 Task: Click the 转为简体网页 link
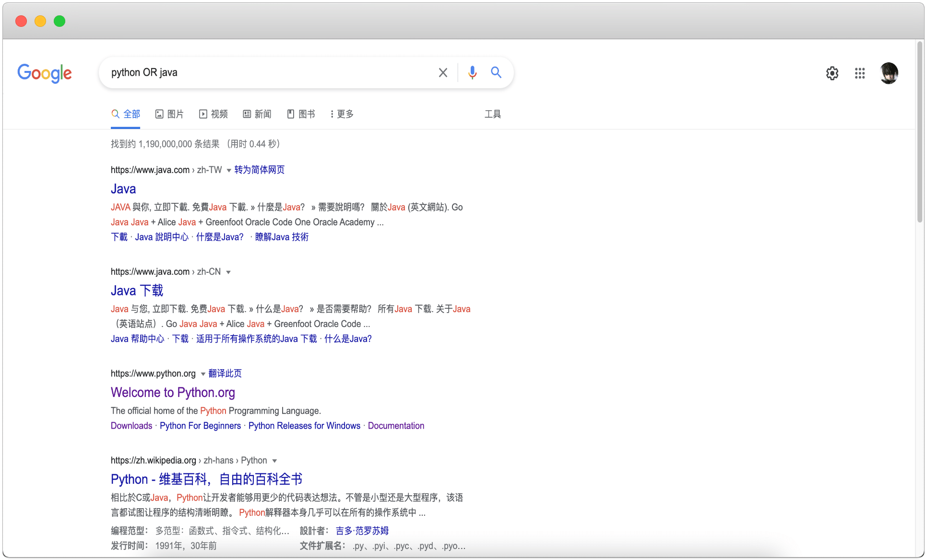[260, 170]
